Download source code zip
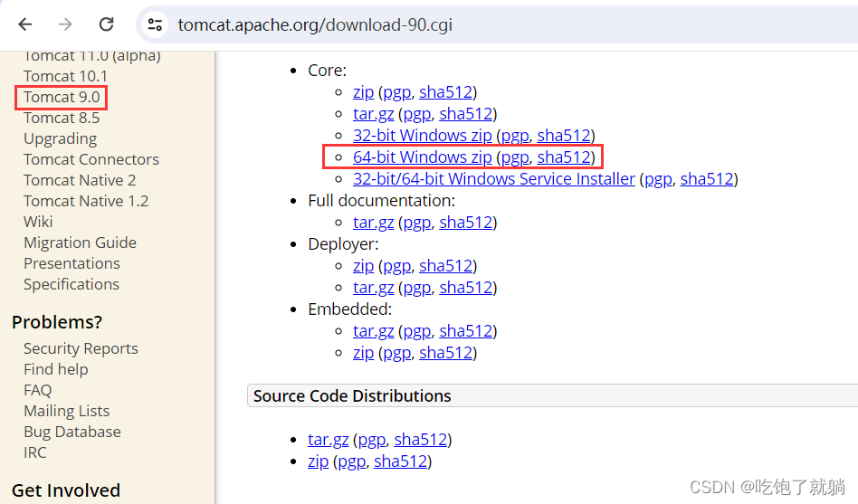Screen dimensions: 858x504 318,461
